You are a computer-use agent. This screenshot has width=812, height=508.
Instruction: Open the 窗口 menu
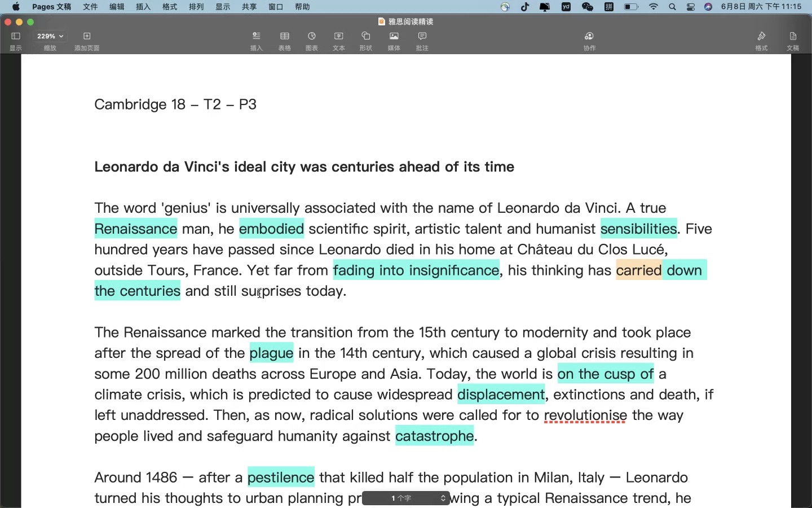(x=276, y=7)
